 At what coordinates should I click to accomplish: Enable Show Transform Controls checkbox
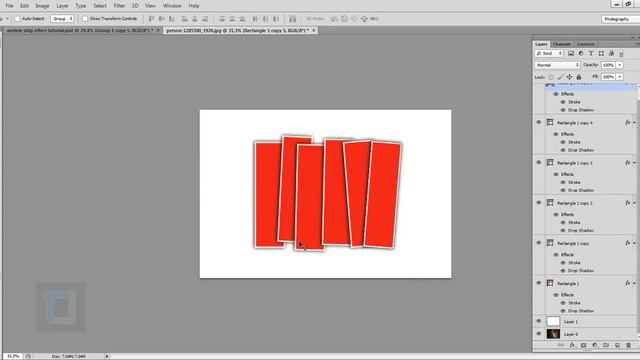tap(85, 19)
